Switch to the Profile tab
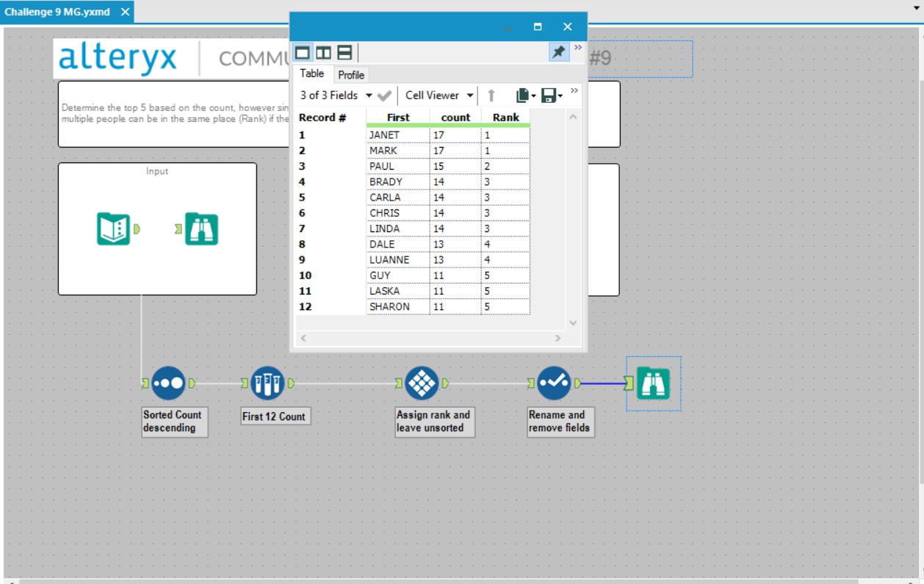924x584 pixels. point(351,74)
